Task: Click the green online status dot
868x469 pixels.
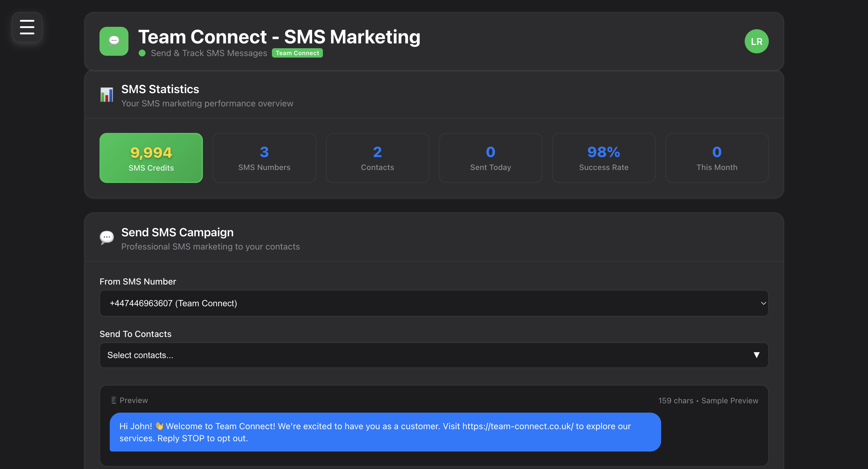Action: click(142, 53)
